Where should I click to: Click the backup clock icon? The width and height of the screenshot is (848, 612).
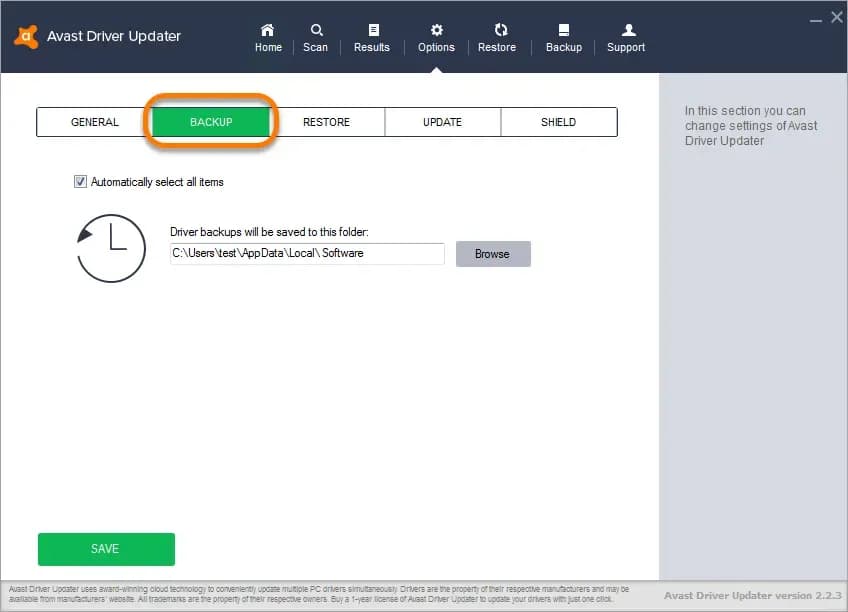pyautogui.click(x=111, y=248)
